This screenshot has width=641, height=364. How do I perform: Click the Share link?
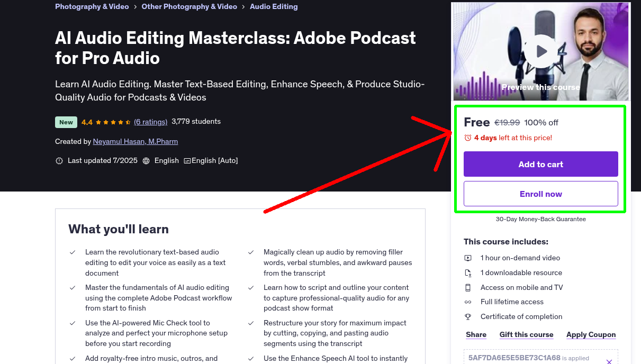[x=476, y=335]
